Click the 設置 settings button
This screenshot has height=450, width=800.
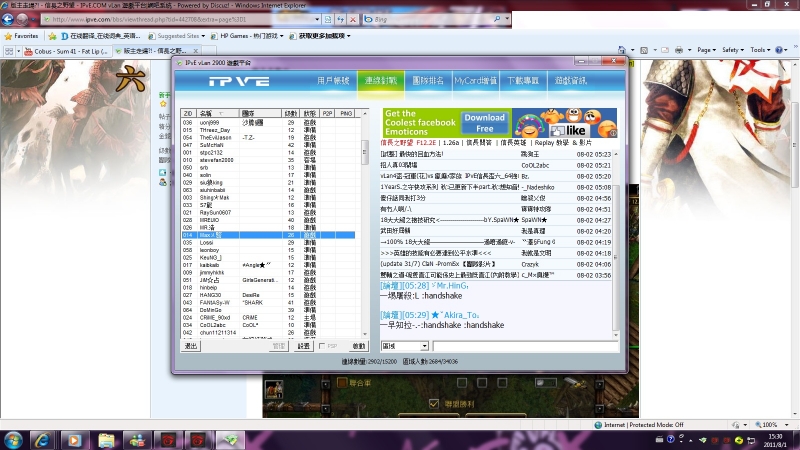click(304, 346)
